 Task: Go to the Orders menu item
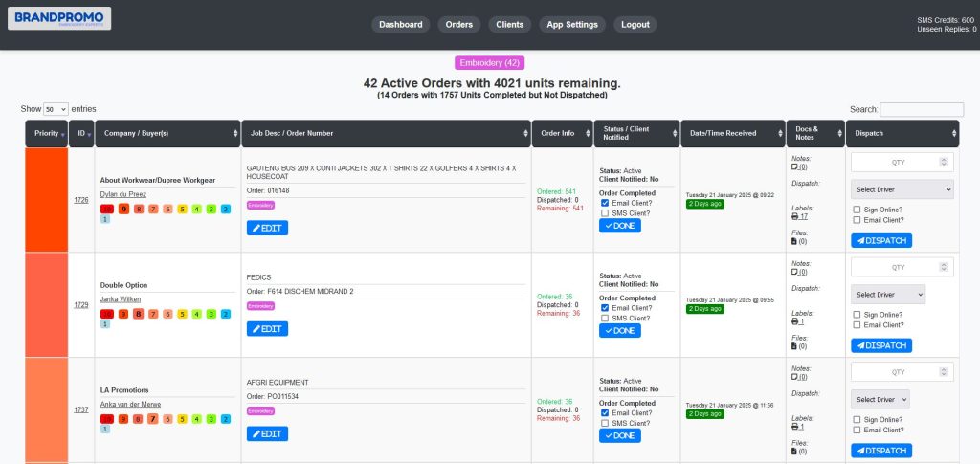[459, 24]
